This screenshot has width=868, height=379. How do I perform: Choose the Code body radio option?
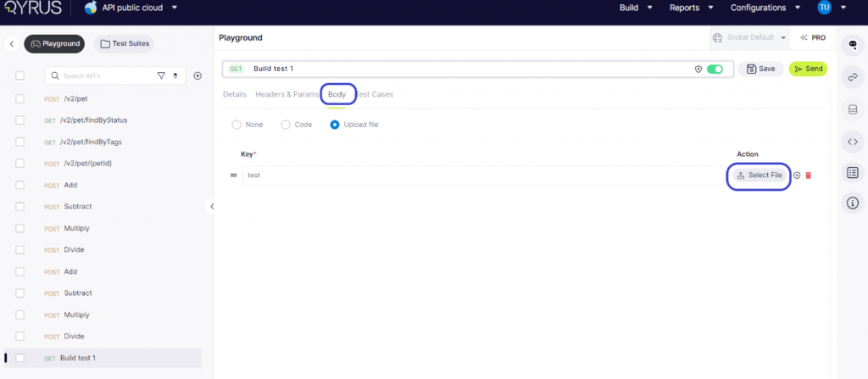[x=286, y=125]
